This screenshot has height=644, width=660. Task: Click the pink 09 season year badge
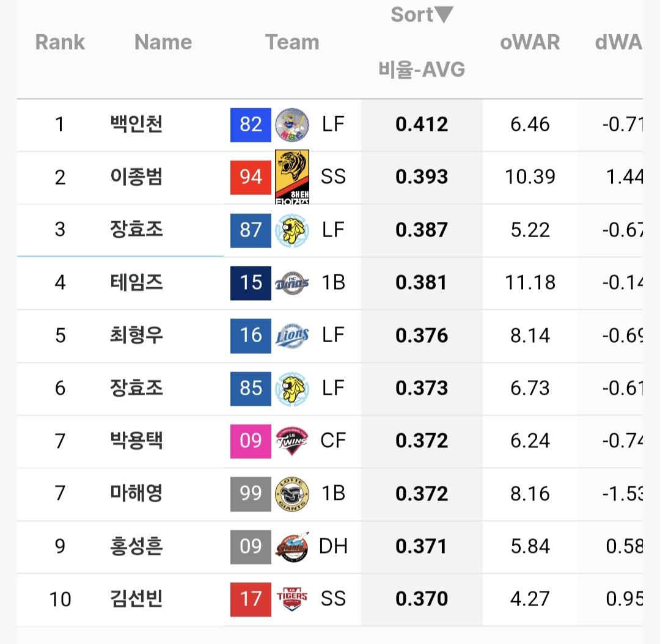click(251, 441)
